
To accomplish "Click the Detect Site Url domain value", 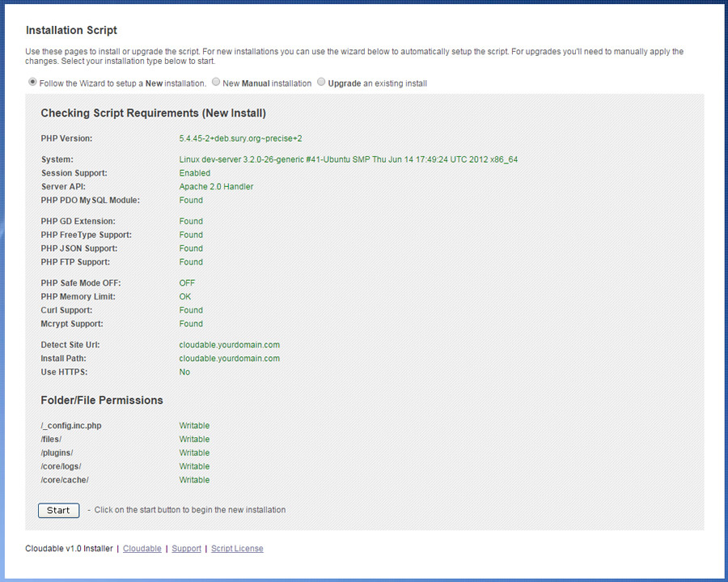I will [x=229, y=345].
